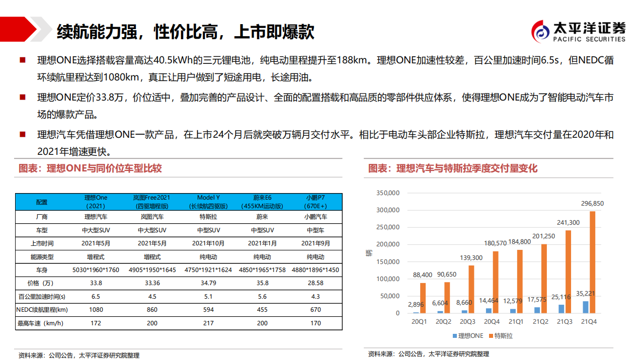This screenshot has height=362, width=644.
Task: Click the blue 21Q4 bar labeled 35,221
Action: point(586,307)
